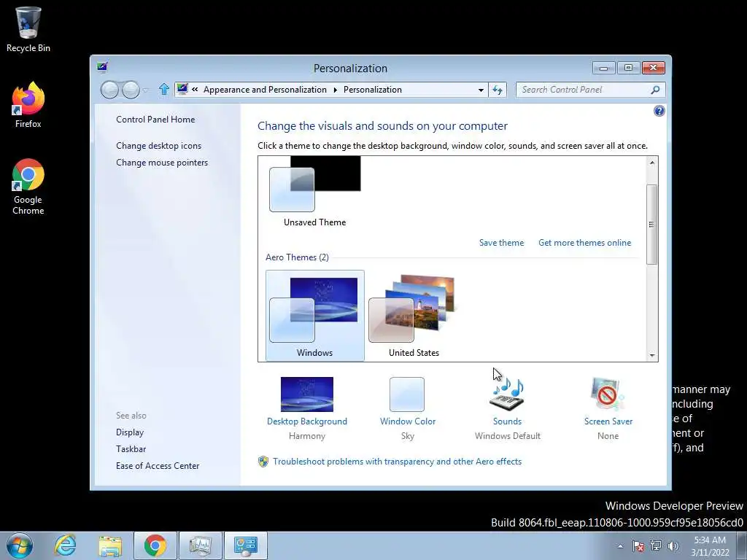The image size is (747, 560).
Task: Open Desktop Background Harmony settings
Action: [x=307, y=394]
